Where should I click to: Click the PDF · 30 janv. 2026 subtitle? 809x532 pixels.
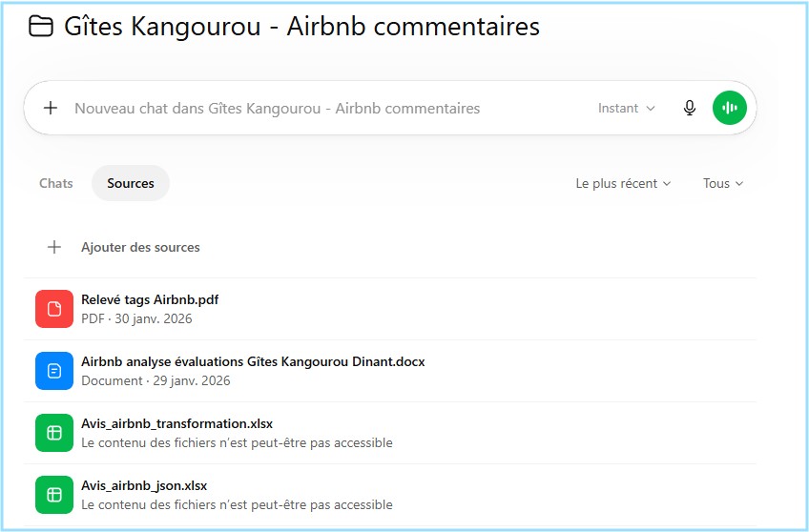point(136,318)
